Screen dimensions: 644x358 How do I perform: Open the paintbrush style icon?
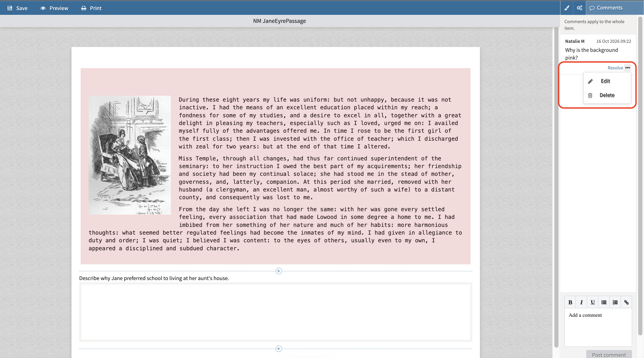(567, 8)
